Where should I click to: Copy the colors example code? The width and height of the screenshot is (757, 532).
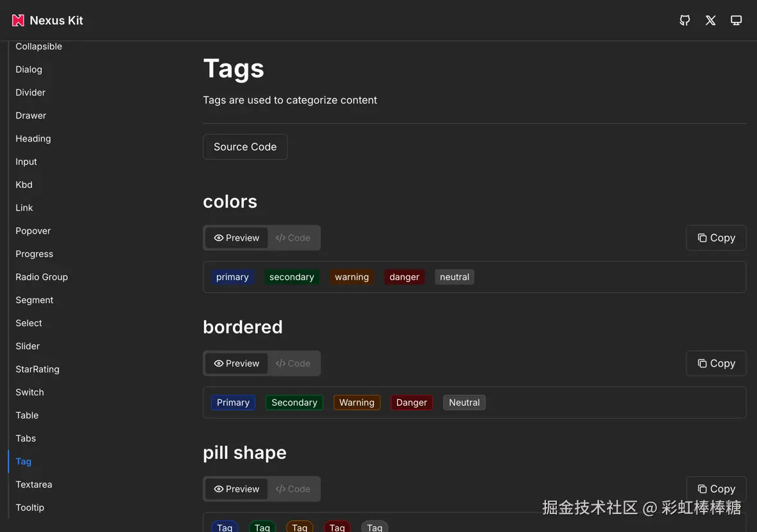[716, 238]
